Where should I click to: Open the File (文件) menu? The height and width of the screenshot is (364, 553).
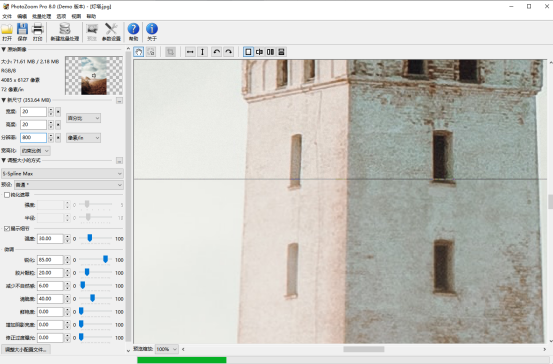tap(7, 16)
